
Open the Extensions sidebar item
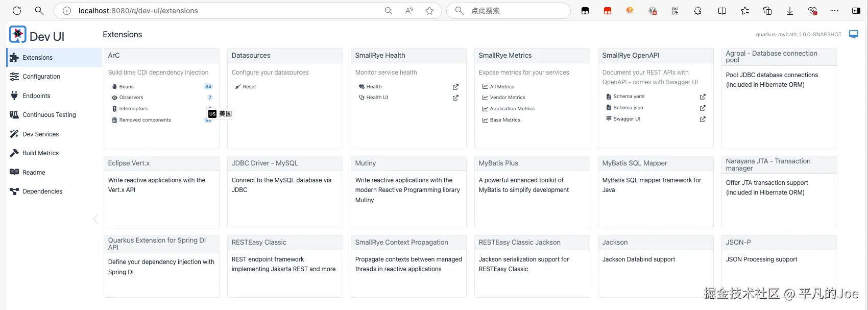[54, 58]
